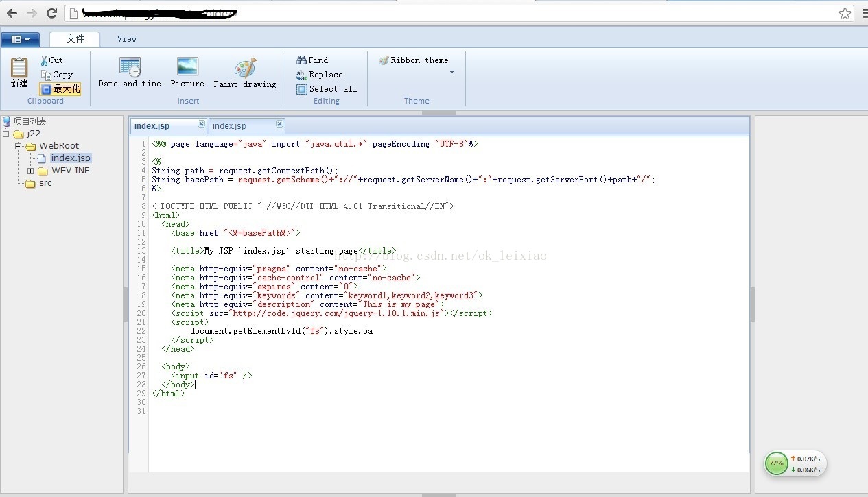This screenshot has width=868, height=497.
Task: Click the ribbon collapse handle below ribbon
Action: [x=439, y=112]
